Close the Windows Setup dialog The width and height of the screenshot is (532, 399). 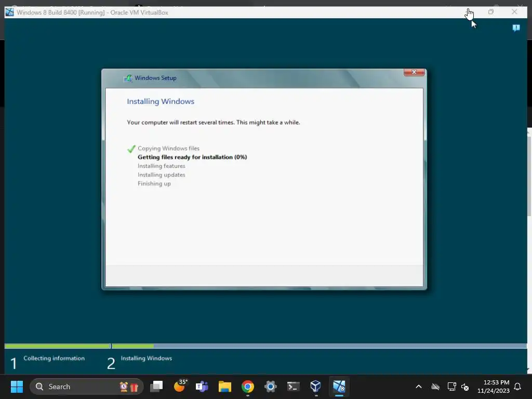click(414, 72)
